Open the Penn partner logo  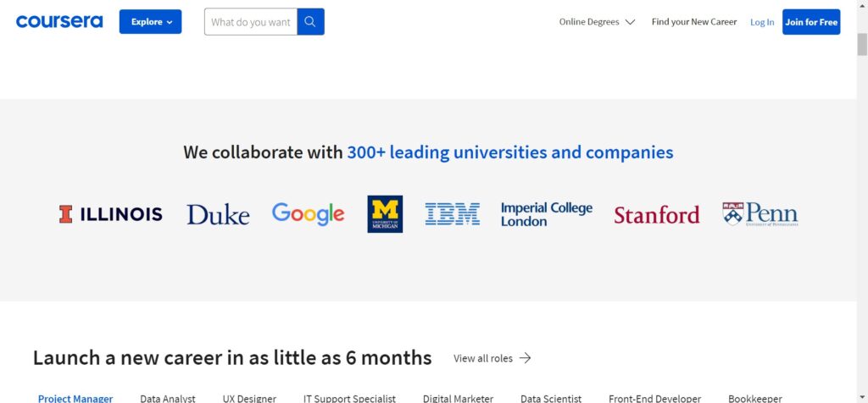tap(760, 214)
